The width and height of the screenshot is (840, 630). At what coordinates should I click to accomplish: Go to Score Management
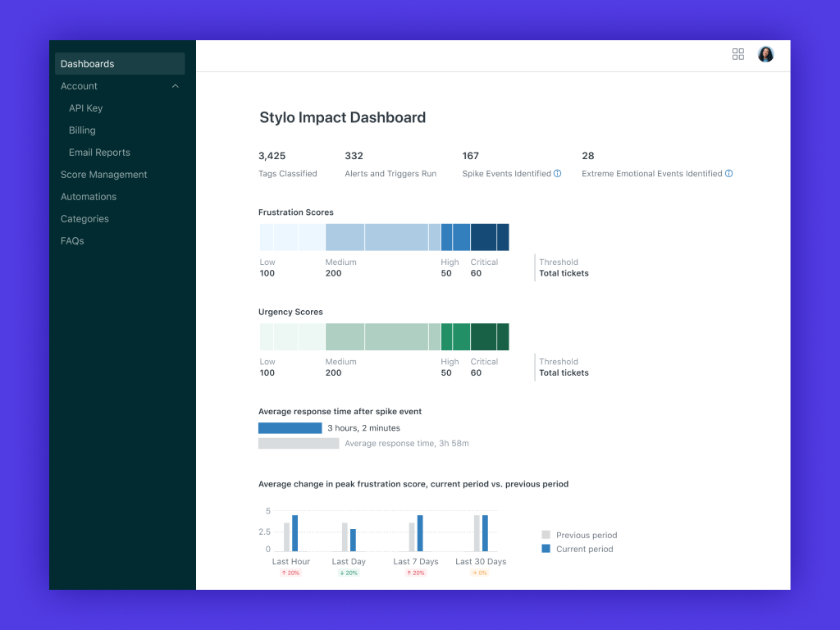pos(104,175)
